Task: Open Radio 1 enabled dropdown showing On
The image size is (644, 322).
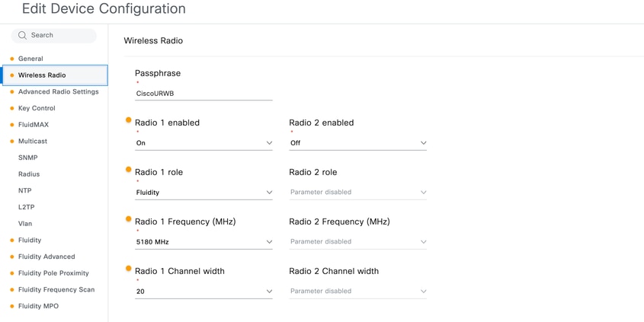Action: pos(203,143)
